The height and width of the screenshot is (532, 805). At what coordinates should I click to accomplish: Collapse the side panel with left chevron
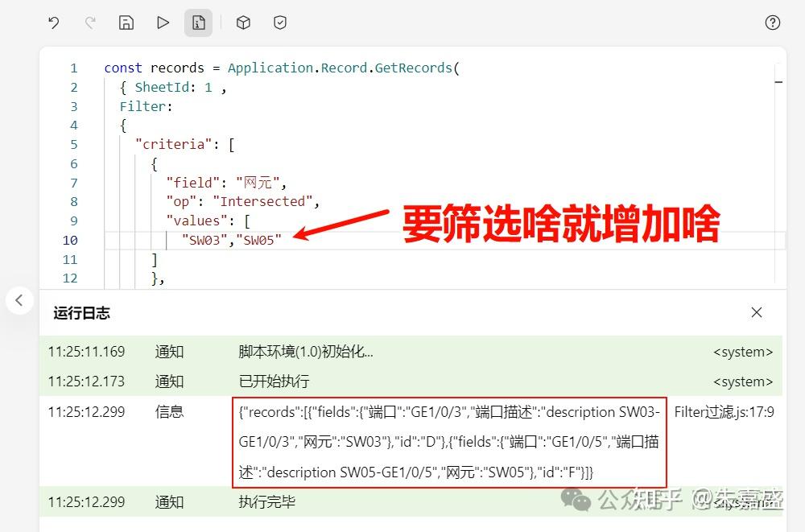pyautogui.click(x=19, y=300)
